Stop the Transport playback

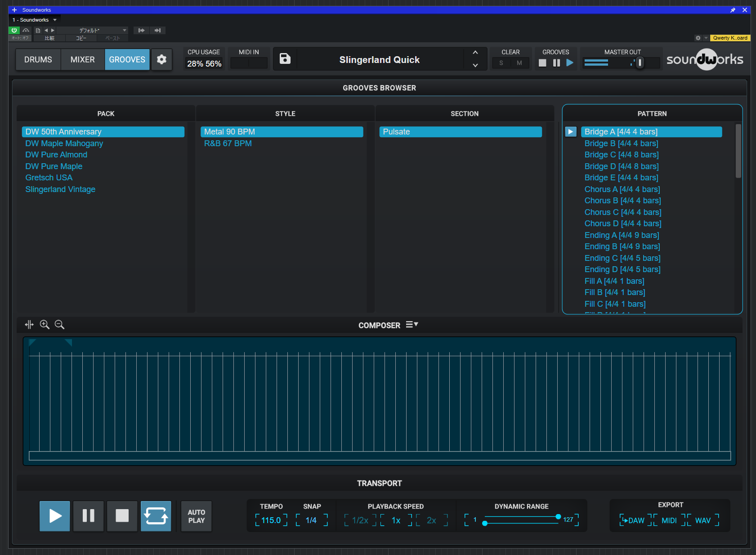[122, 516]
